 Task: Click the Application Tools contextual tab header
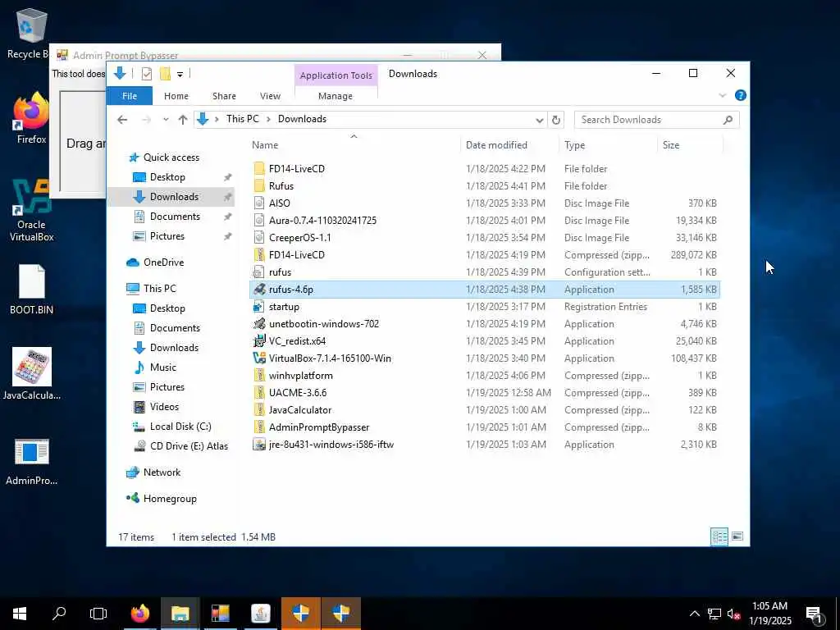tap(336, 75)
